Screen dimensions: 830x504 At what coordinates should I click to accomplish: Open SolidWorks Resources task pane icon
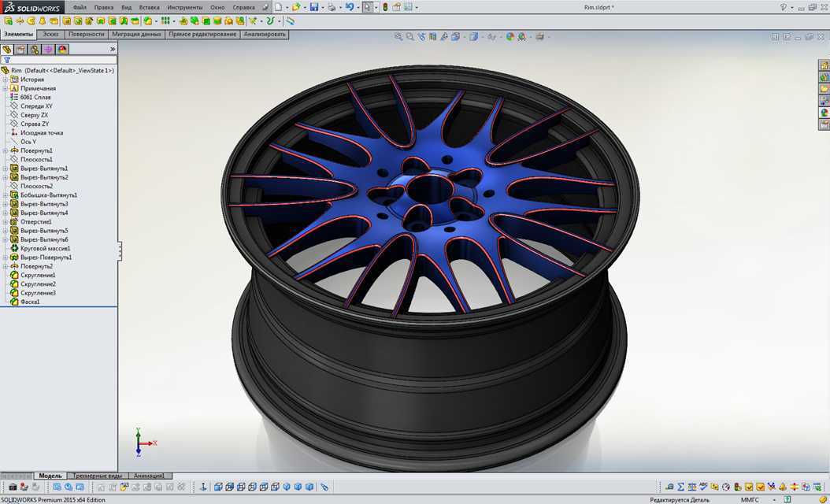[824, 65]
